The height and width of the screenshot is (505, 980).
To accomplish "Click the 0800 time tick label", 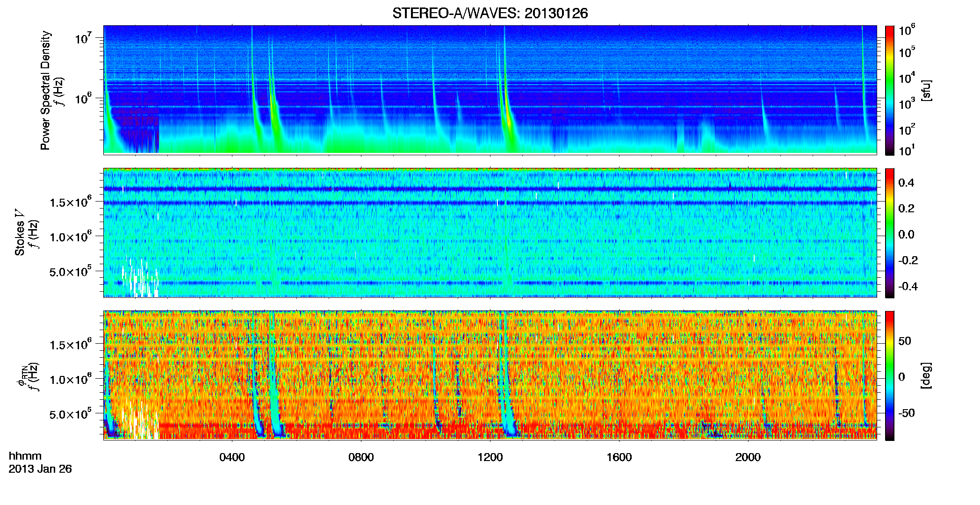I will pos(361,457).
